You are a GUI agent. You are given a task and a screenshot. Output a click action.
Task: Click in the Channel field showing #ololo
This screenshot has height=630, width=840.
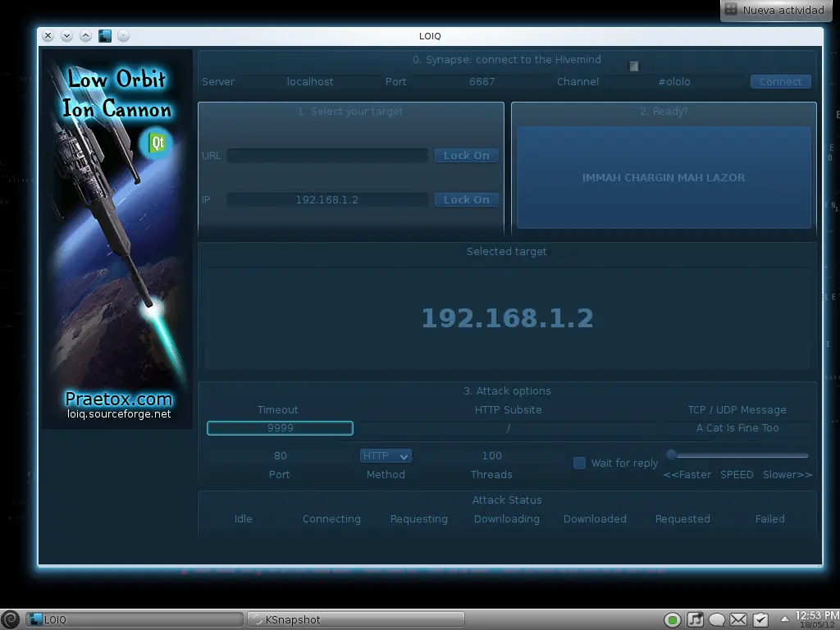click(x=674, y=81)
